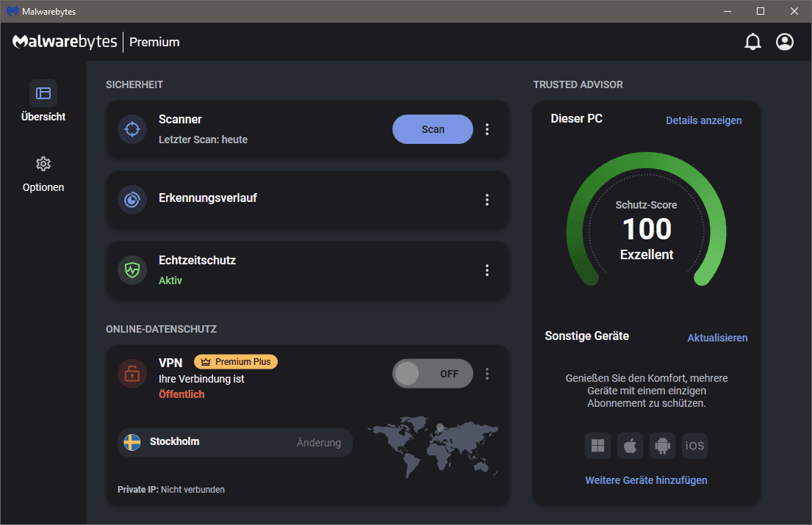Image resolution: width=812 pixels, height=525 pixels.
Task: Click the Windows device icon
Action: (597, 446)
